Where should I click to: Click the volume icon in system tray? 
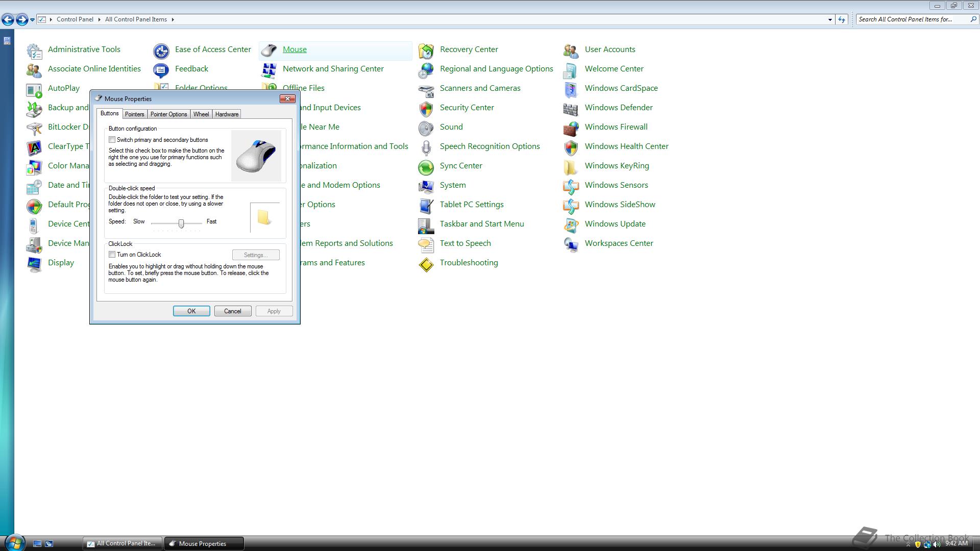pyautogui.click(x=937, y=544)
